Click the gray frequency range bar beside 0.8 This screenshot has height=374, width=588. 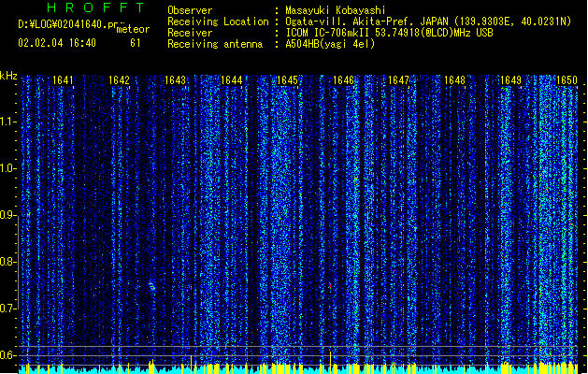tap(18, 262)
